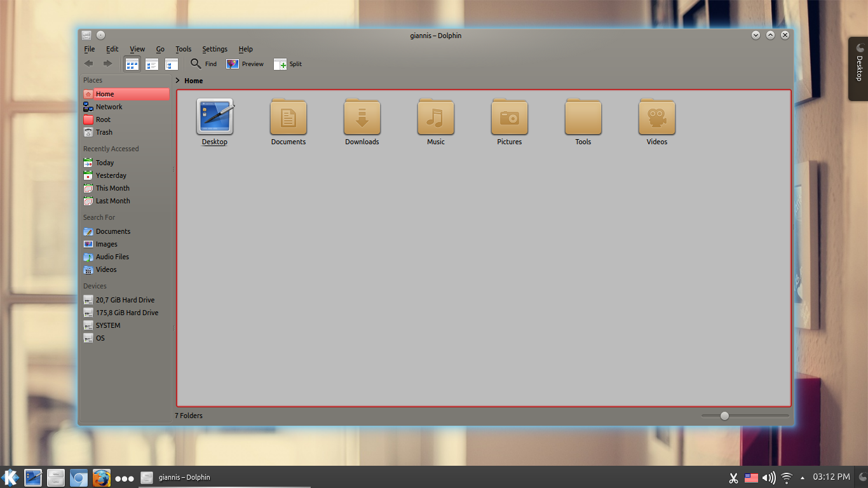The width and height of the screenshot is (868, 488).
Task: Open the View menu
Action: click(x=137, y=49)
